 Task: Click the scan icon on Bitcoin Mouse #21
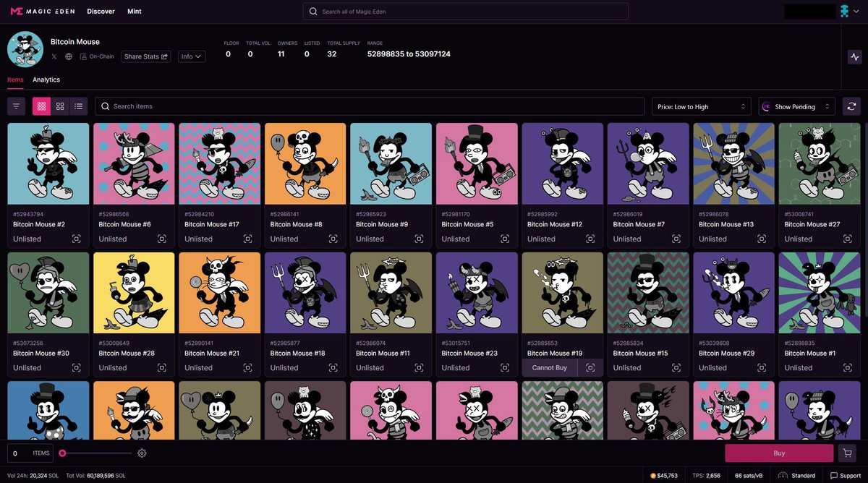click(247, 367)
